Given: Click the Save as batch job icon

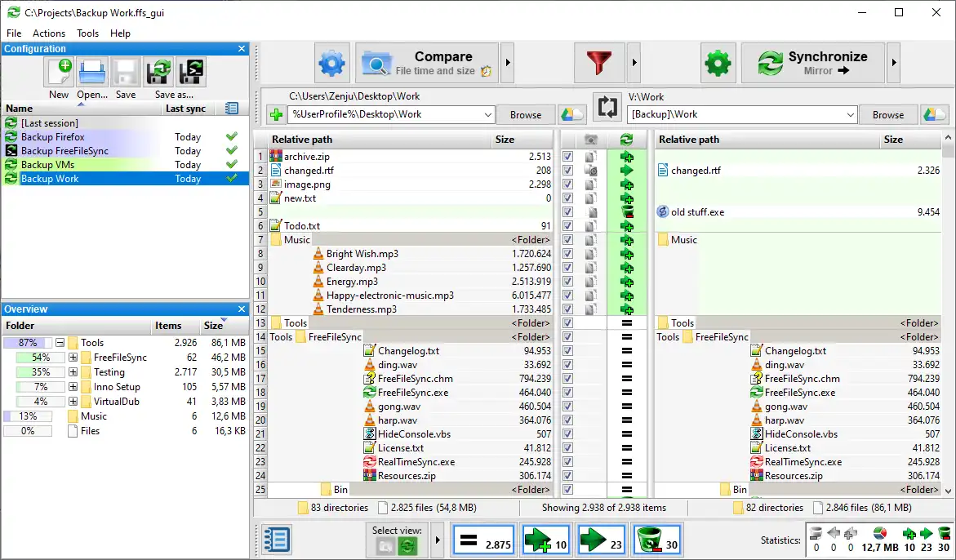Looking at the screenshot, I should coord(191,72).
